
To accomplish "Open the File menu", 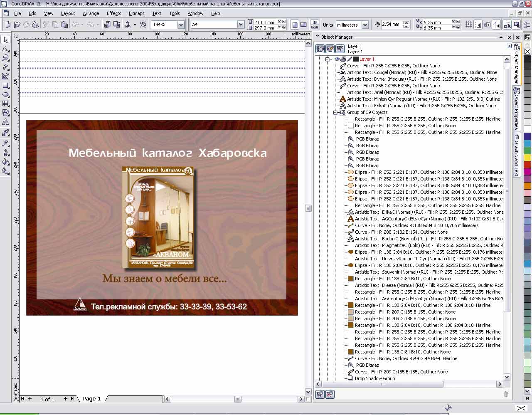I will (17, 13).
